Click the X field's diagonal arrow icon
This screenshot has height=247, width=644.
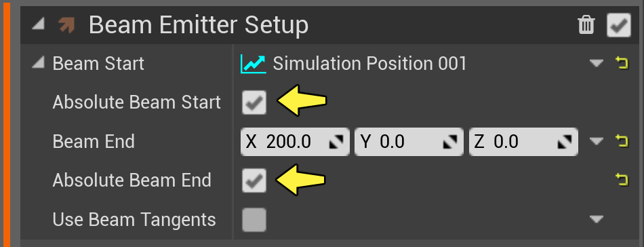point(337,142)
